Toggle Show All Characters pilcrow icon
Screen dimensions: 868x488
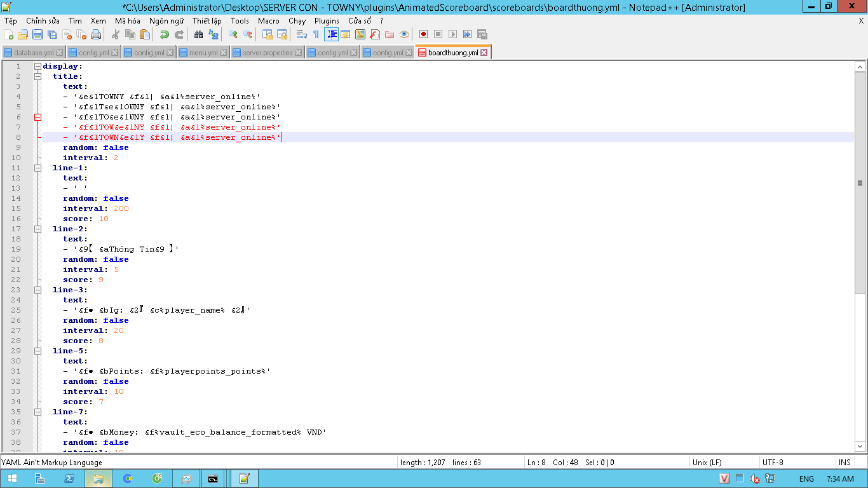[316, 34]
